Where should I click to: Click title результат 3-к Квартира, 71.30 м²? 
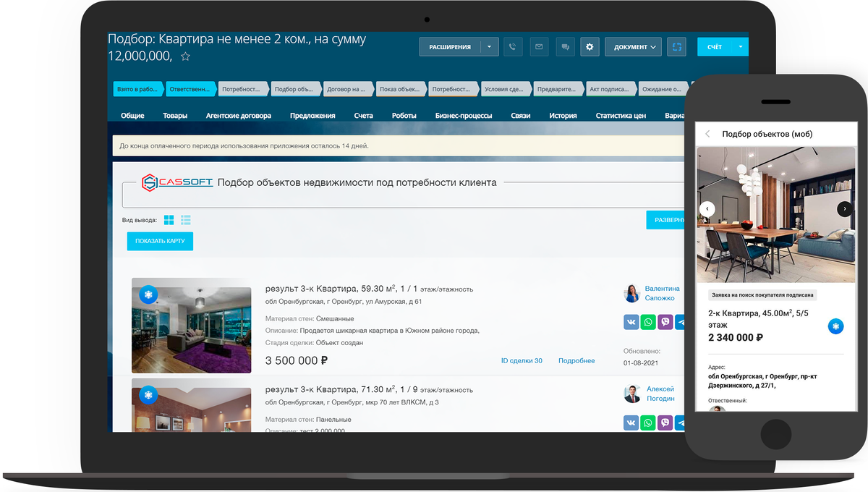tap(369, 389)
